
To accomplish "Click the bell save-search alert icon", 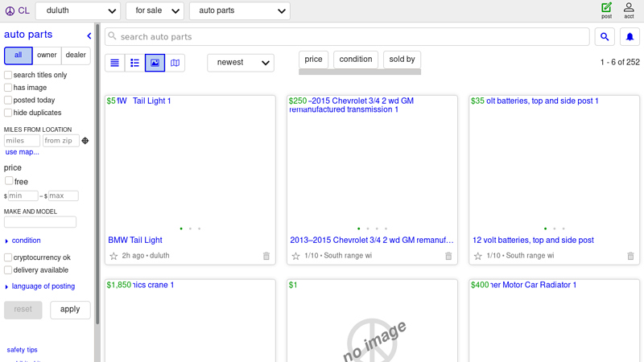I will (x=629, y=37).
